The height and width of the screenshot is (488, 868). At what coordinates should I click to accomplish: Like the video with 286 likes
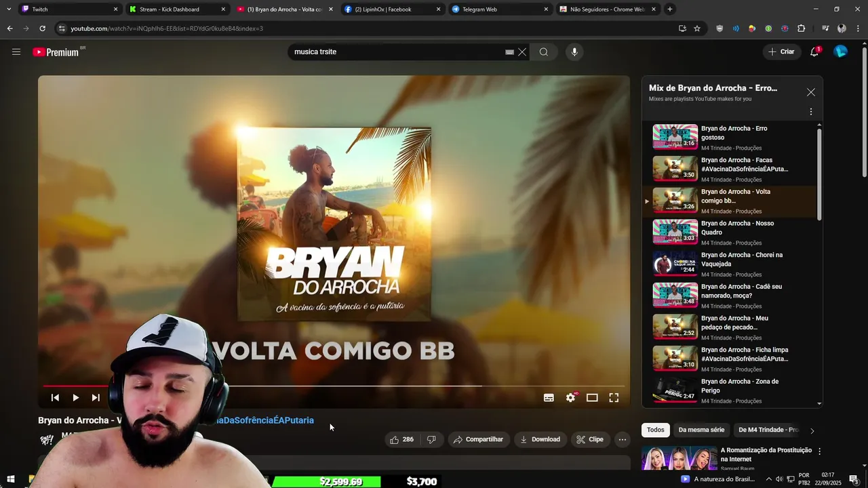[401, 439]
